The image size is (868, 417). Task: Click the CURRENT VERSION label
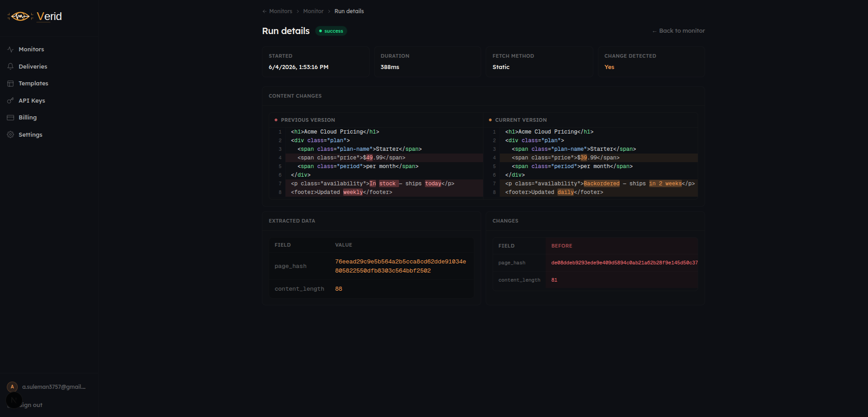[x=521, y=120]
